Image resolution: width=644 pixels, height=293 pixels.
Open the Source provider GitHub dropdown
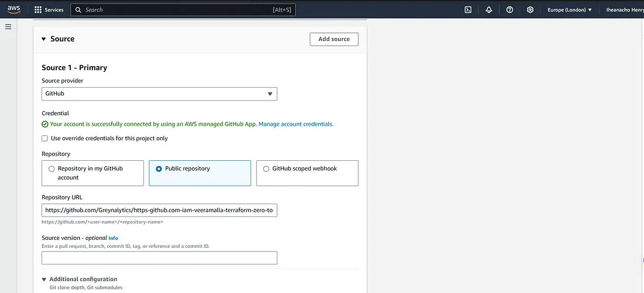(159, 94)
